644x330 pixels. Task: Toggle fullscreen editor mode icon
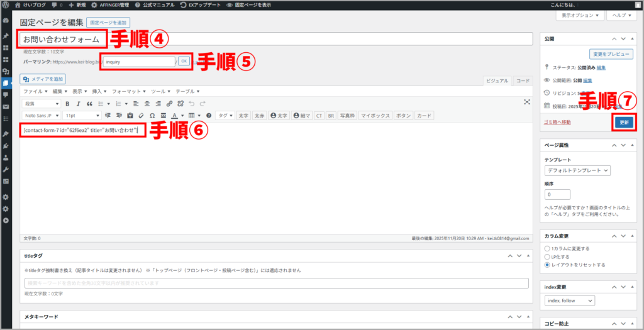click(527, 102)
